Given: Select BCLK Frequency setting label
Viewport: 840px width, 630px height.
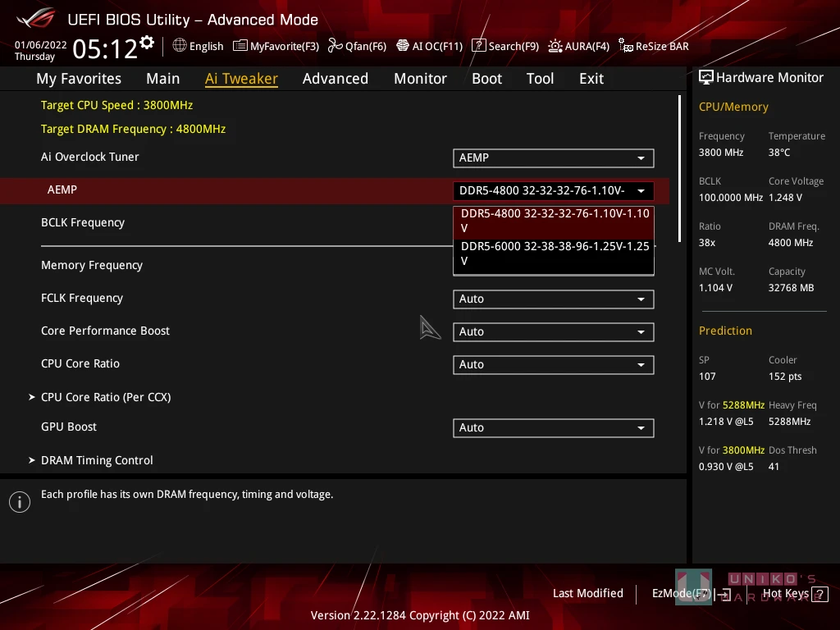Looking at the screenshot, I should (x=83, y=222).
